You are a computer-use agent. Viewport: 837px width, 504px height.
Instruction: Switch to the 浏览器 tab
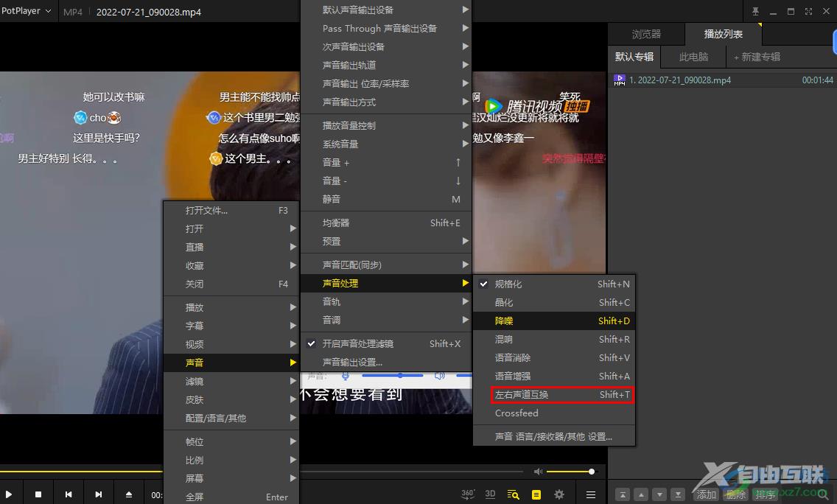[x=646, y=34]
